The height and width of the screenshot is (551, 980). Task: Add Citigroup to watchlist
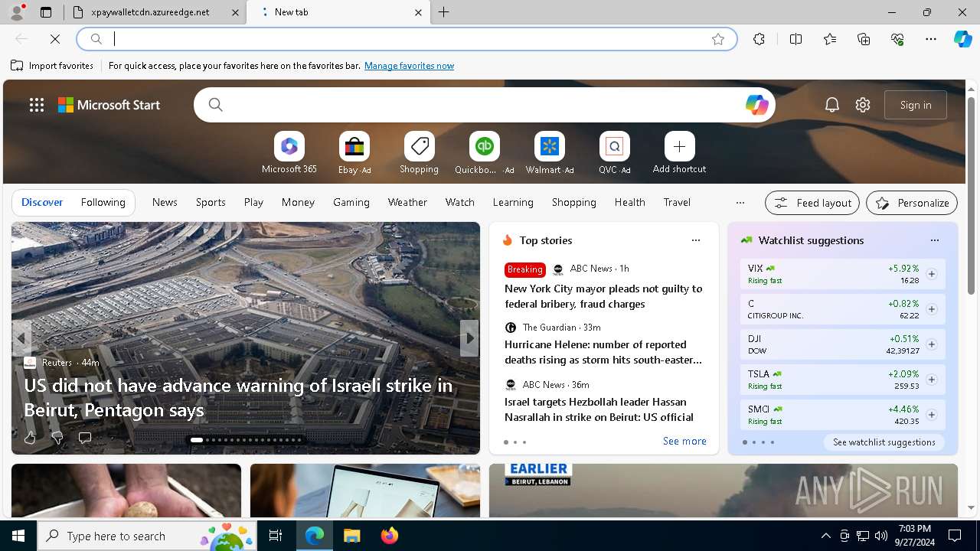click(x=931, y=309)
